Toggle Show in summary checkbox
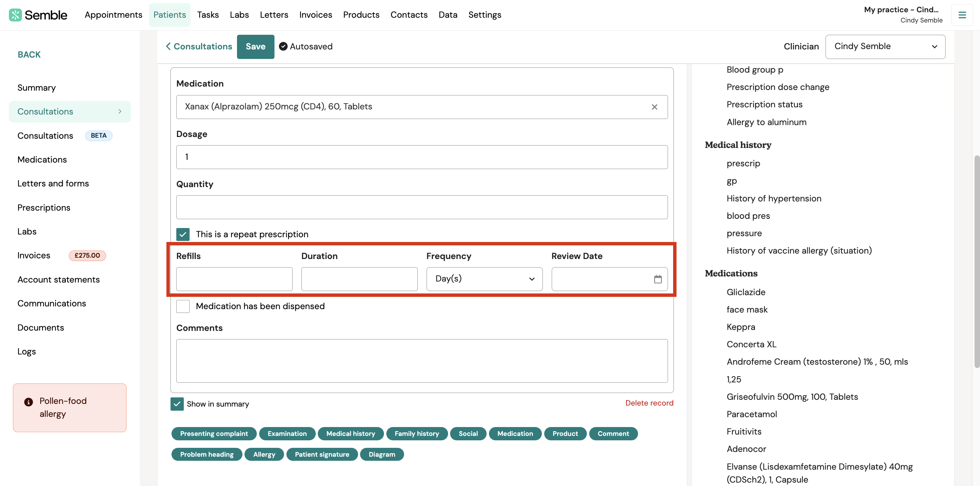The height and width of the screenshot is (486, 980). click(x=177, y=404)
